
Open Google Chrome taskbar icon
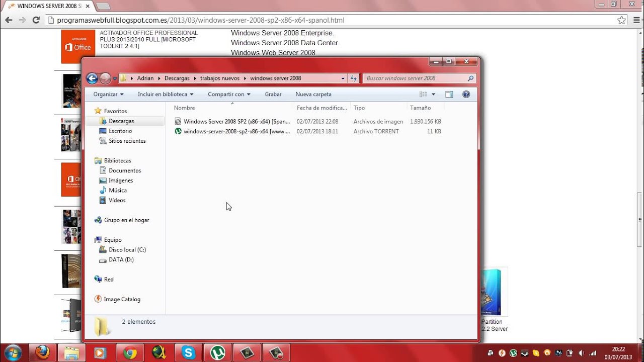[130, 353]
